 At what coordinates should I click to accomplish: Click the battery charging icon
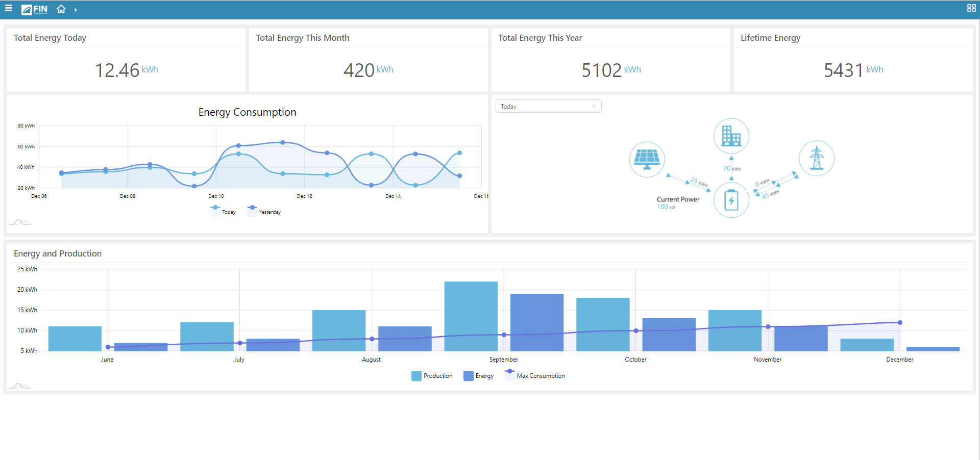[731, 200]
